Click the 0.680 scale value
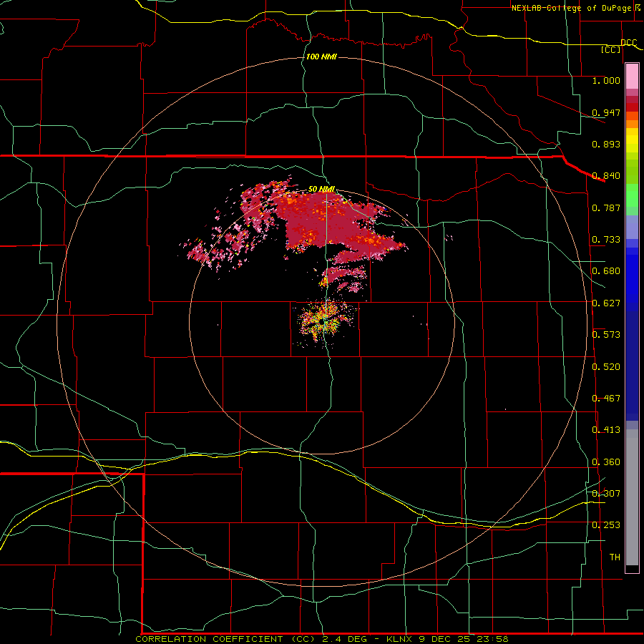Screen dimensions: 644x644 pos(606,271)
